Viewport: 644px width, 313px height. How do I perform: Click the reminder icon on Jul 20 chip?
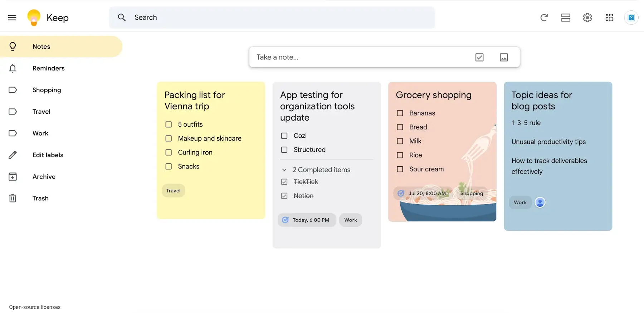pyautogui.click(x=401, y=193)
